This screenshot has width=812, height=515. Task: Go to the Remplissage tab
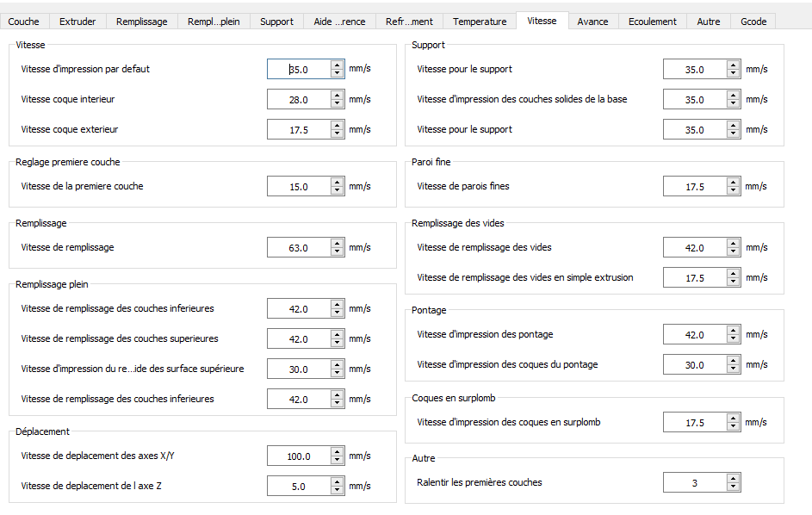coord(141,22)
